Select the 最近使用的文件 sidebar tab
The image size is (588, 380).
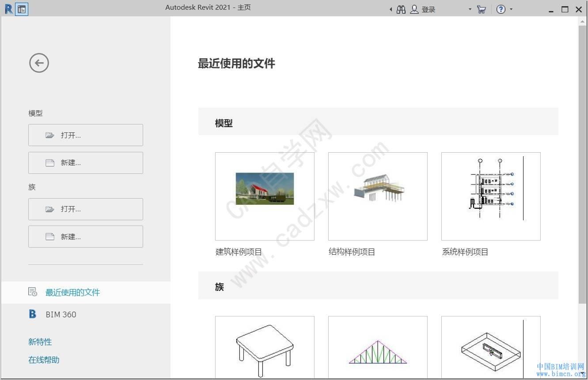(86, 292)
